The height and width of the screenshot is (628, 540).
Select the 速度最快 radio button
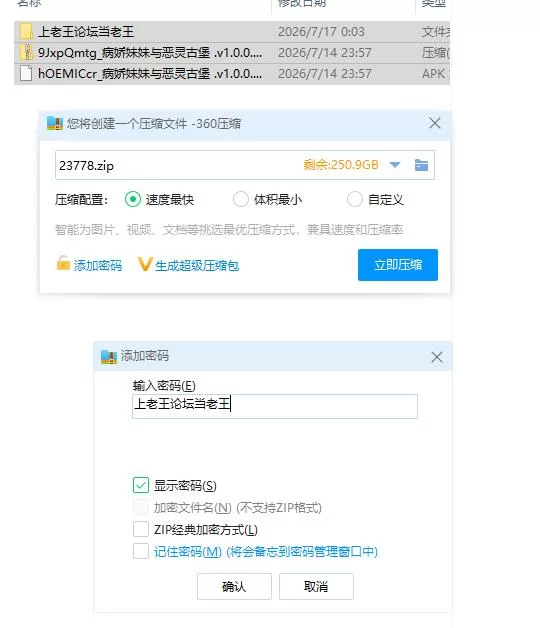pyautogui.click(x=133, y=199)
